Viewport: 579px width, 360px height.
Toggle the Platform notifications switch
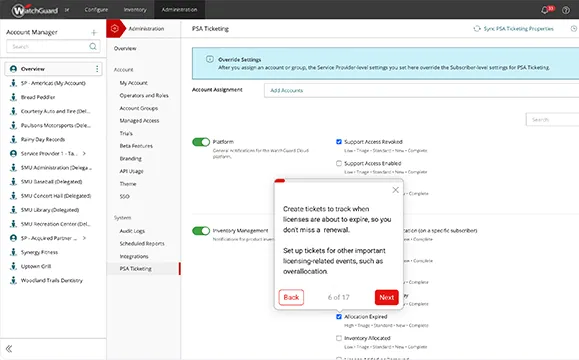201,142
